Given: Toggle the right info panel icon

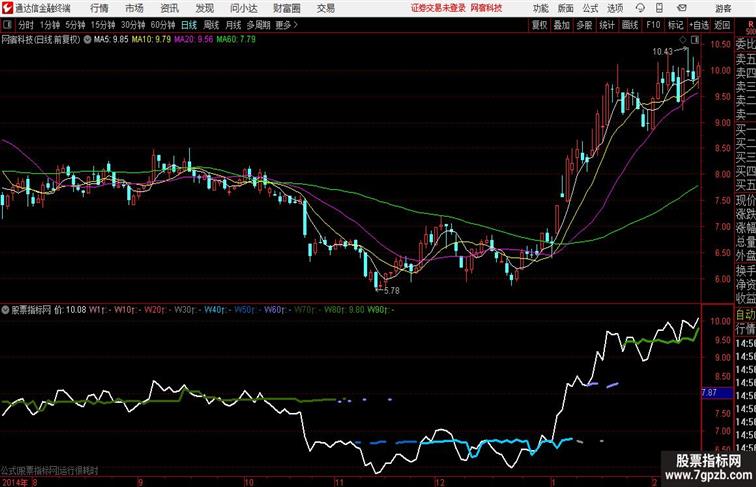Looking at the screenshot, I should [695, 40].
